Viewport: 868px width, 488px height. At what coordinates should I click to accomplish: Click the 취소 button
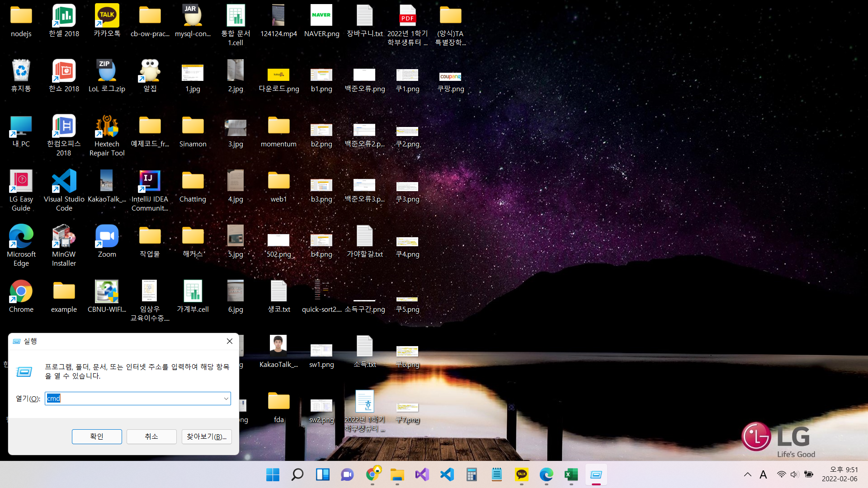151,436
